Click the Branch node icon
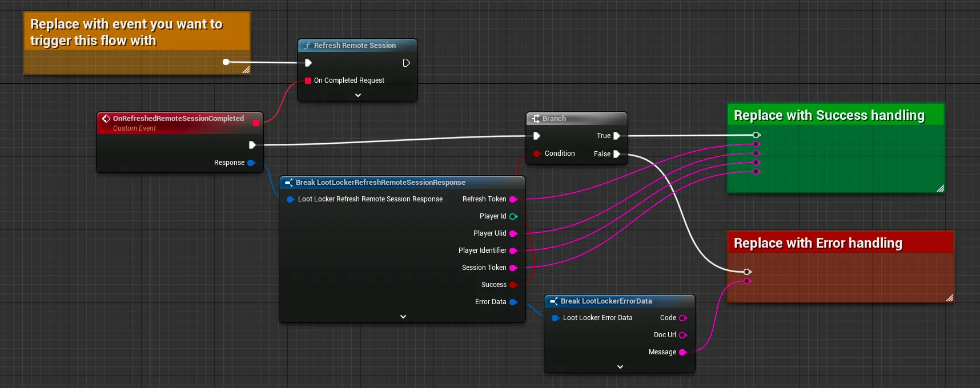 [x=536, y=119]
